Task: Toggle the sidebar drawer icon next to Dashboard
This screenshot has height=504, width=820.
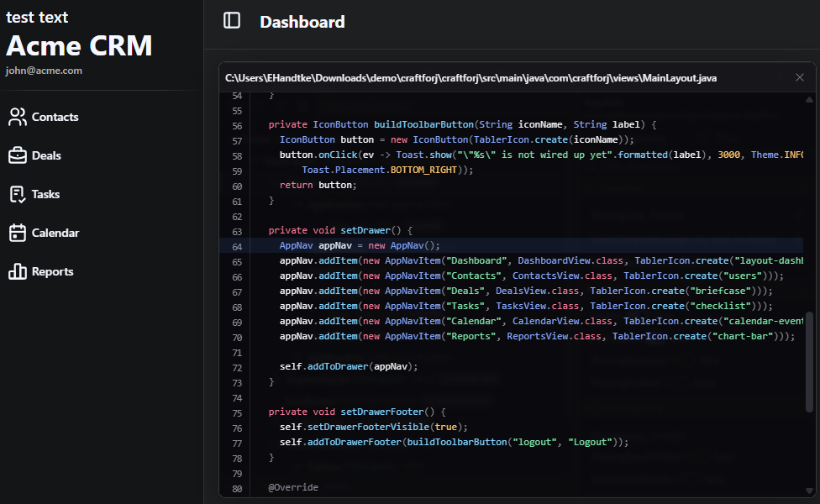Action: [x=232, y=21]
